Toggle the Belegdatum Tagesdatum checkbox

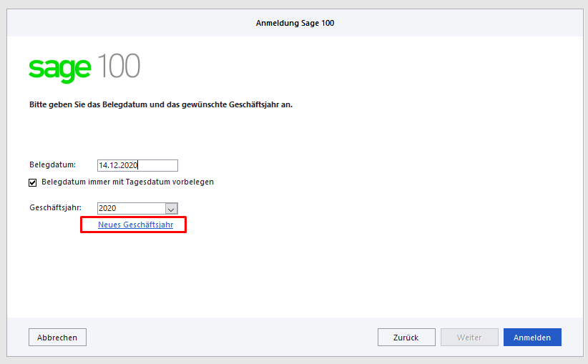pos(33,182)
